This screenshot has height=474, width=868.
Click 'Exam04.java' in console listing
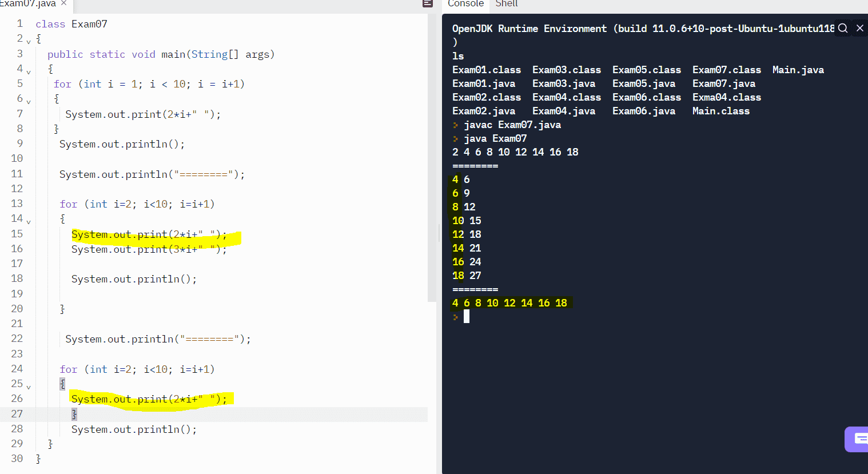coord(564,111)
